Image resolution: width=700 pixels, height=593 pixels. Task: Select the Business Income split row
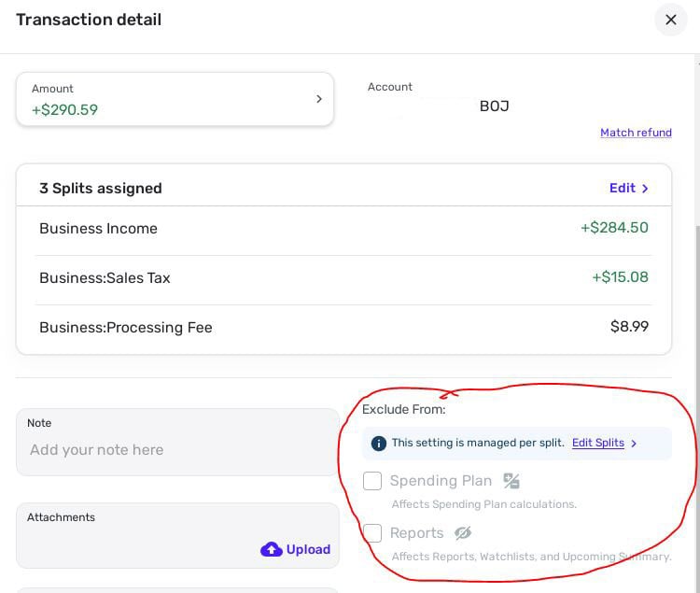tap(343, 229)
